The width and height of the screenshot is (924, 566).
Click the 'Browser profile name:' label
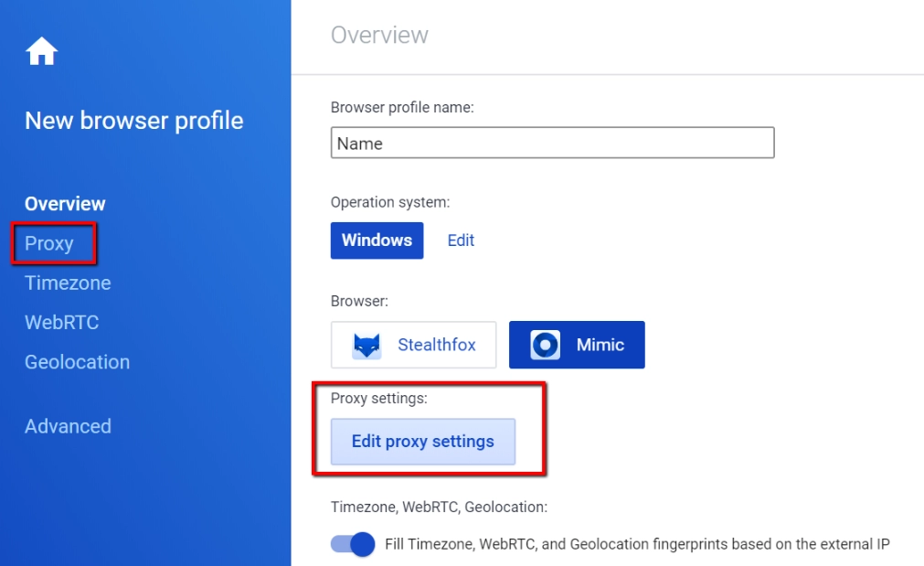coord(402,107)
